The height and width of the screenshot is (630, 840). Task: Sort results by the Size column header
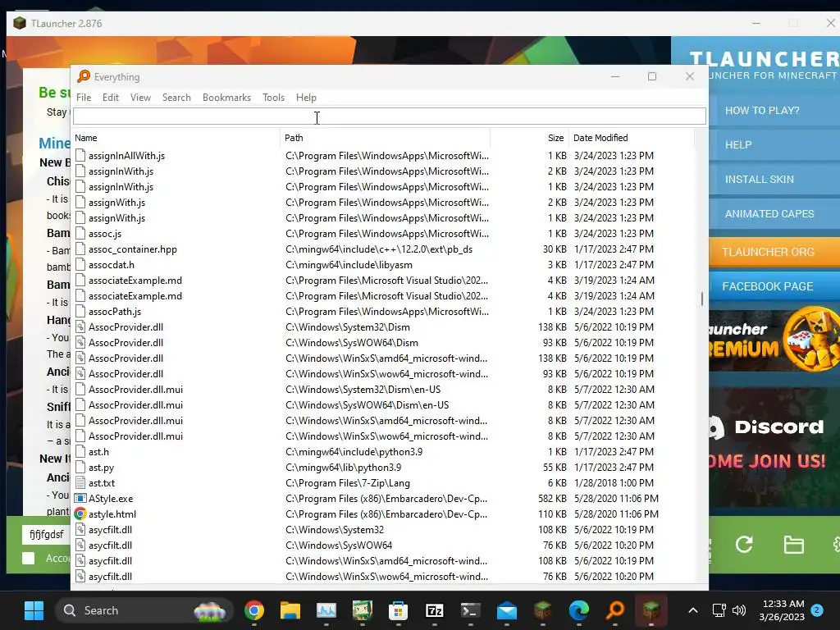tap(529, 138)
